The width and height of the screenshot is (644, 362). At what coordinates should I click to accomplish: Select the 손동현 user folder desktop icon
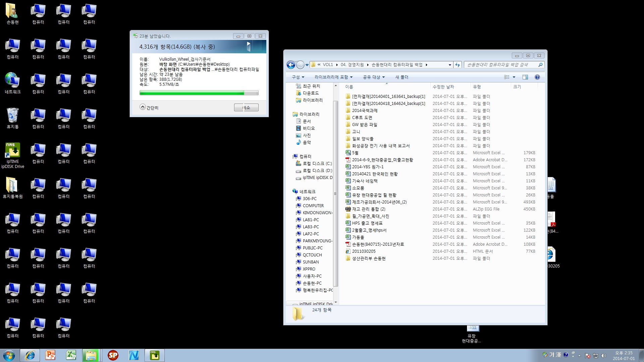pyautogui.click(x=13, y=13)
